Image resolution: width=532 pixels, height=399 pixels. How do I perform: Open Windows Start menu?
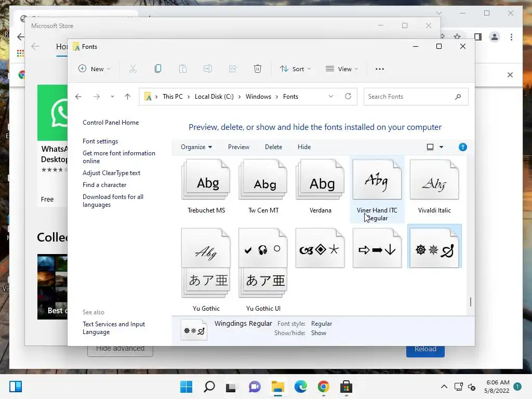click(x=186, y=387)
